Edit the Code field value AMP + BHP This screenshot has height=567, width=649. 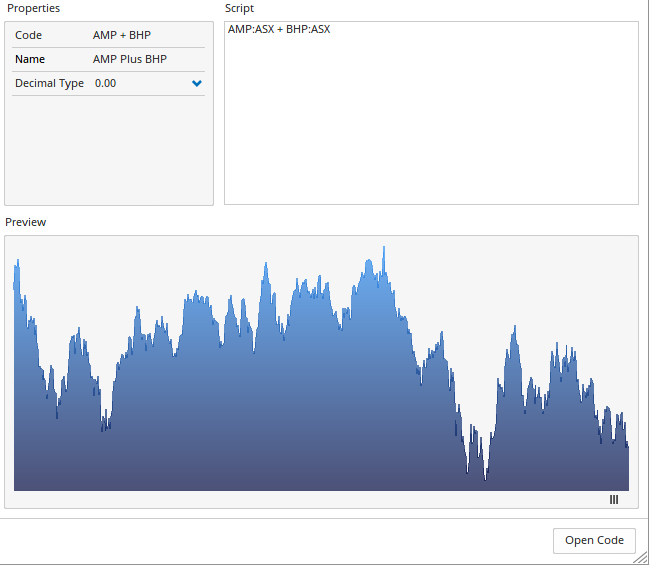122,35
